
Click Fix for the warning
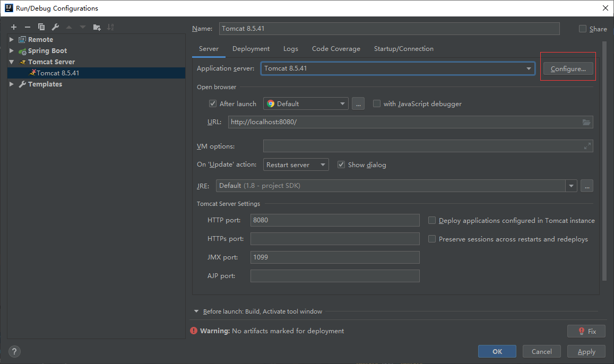point(586,331)
